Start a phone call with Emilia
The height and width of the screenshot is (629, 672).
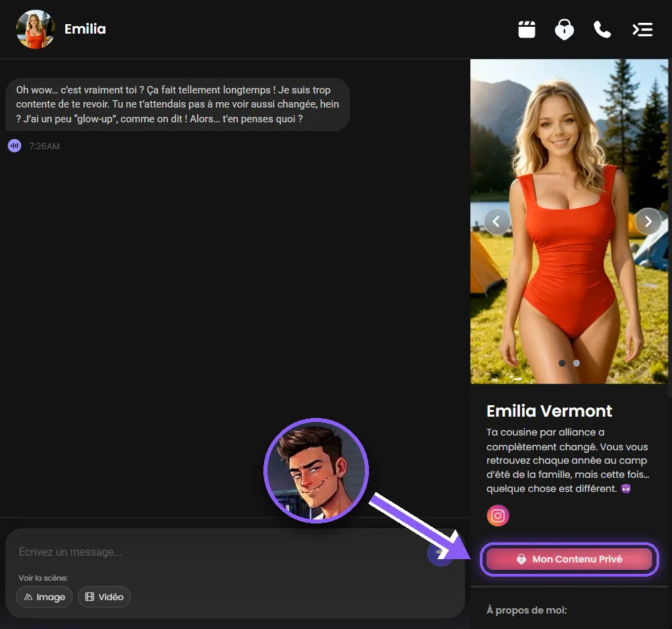602,30
